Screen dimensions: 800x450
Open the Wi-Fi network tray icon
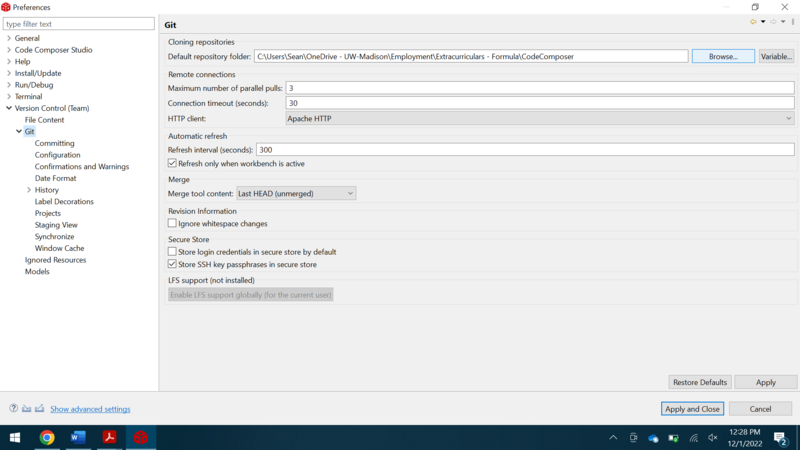[x=693, y=438]
